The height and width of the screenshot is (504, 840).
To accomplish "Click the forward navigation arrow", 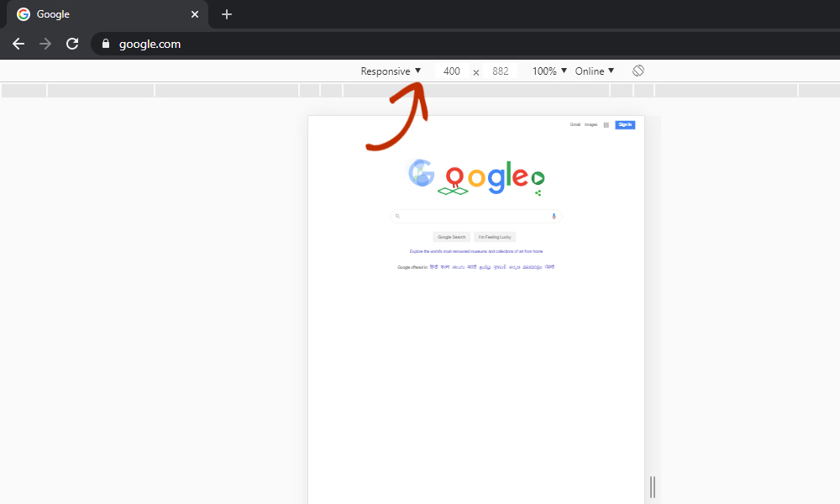I will tap(45, 44).
